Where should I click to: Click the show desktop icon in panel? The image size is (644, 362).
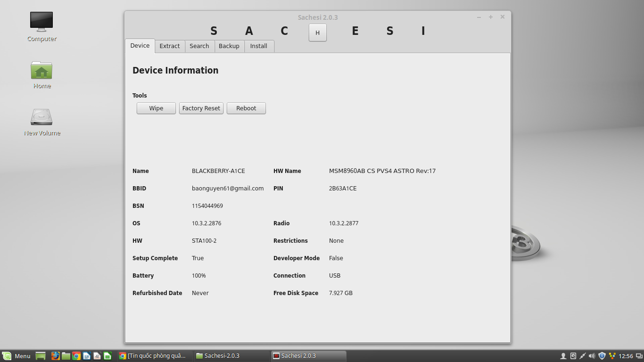pyautogui.click(x=41, y=356)
